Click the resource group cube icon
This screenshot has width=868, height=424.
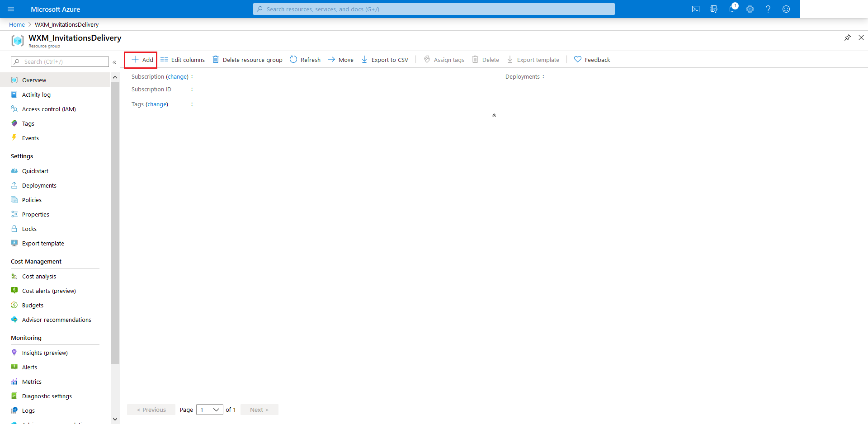pyautogui.click(x=18, y=41)
